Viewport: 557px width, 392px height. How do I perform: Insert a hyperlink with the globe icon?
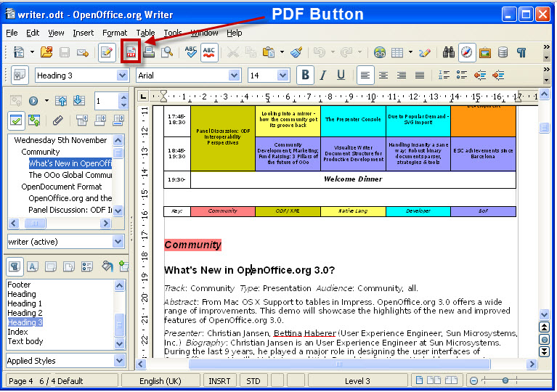tap(380, 52)
